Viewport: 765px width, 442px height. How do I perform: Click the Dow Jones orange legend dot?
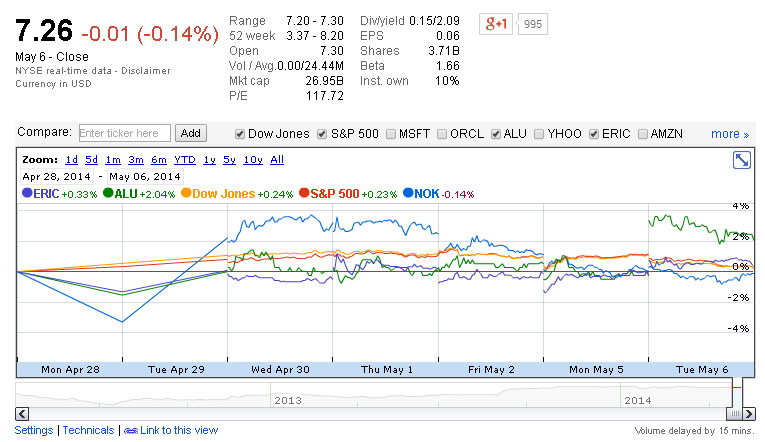point(186,193)
